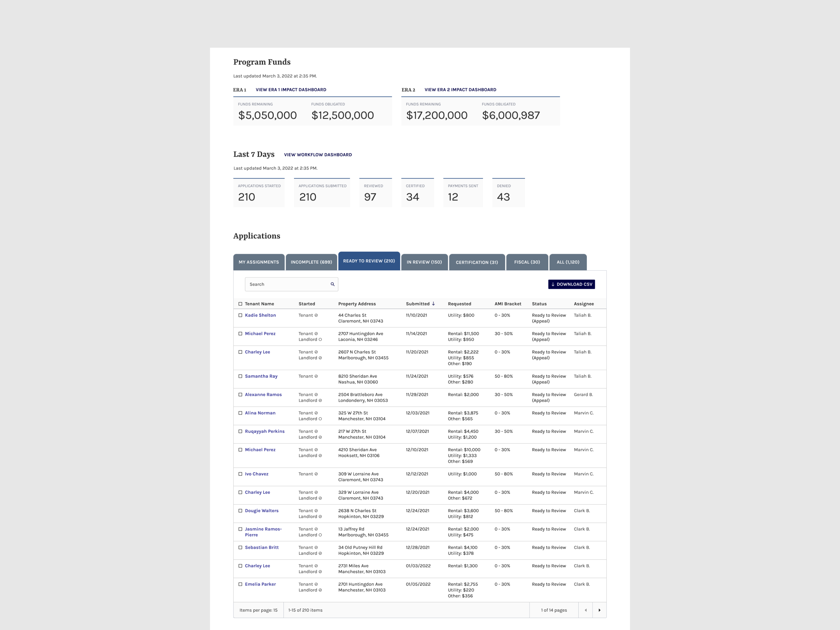Click View Workflow Dashboard link
This screenshot has width=840, height=630.
tap(318, 154)
